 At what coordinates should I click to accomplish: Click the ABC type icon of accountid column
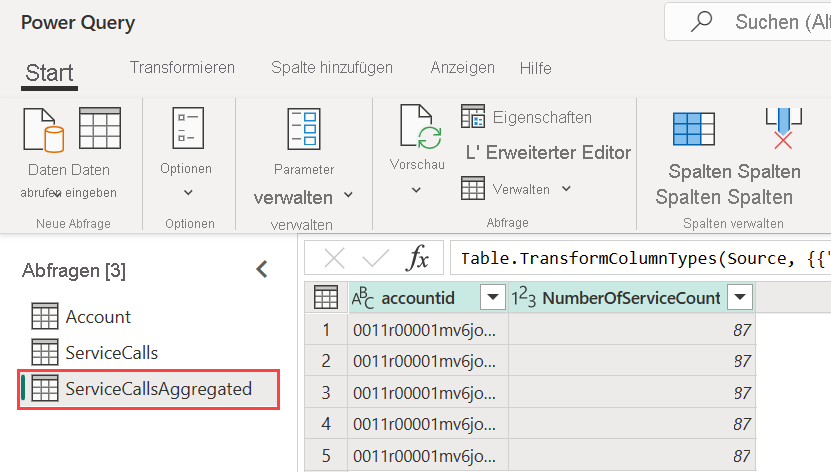tap(363, 298)
